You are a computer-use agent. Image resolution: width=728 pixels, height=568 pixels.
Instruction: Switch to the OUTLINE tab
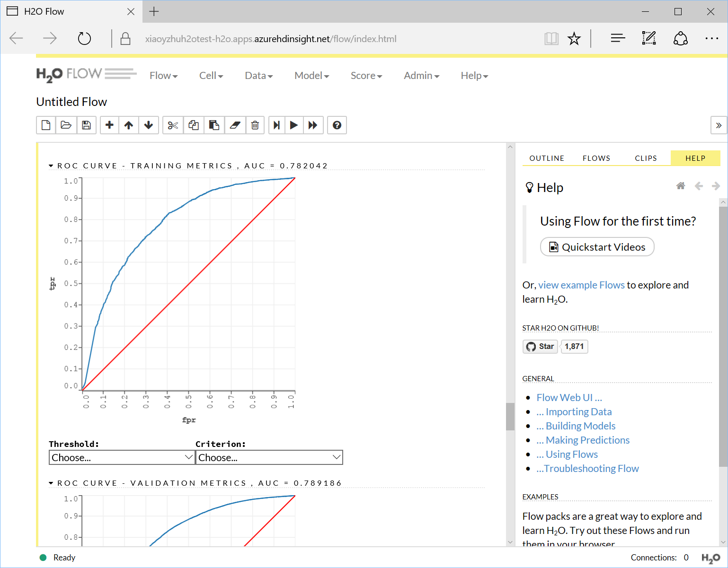pos(547,158)
